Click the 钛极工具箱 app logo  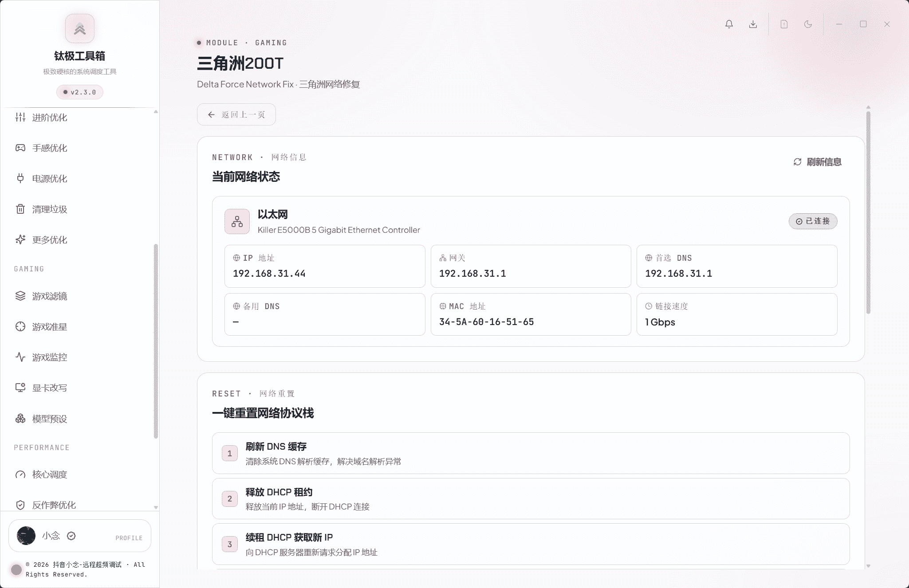pyautogui.click(x=80, y=28)
